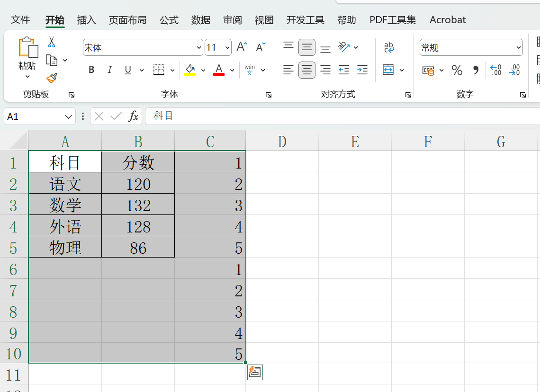Toggle Middle Align

pyautogui.click(x=307, y=47)
